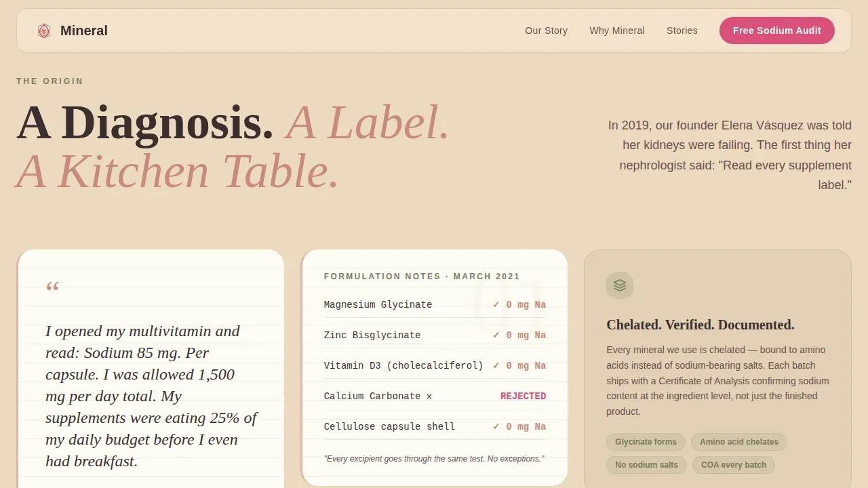Click 0 mg Na beside Zinc Bisglycinate

[x=519, y=335]
